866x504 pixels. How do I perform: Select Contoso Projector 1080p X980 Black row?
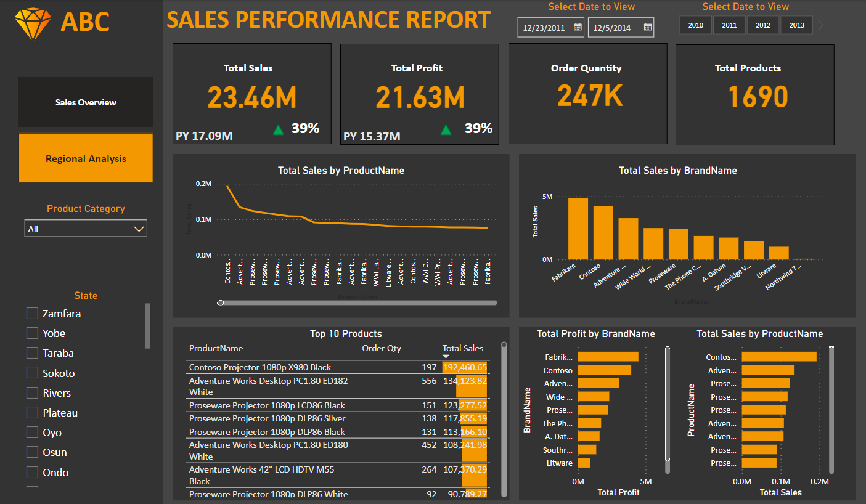click(338, 367)
